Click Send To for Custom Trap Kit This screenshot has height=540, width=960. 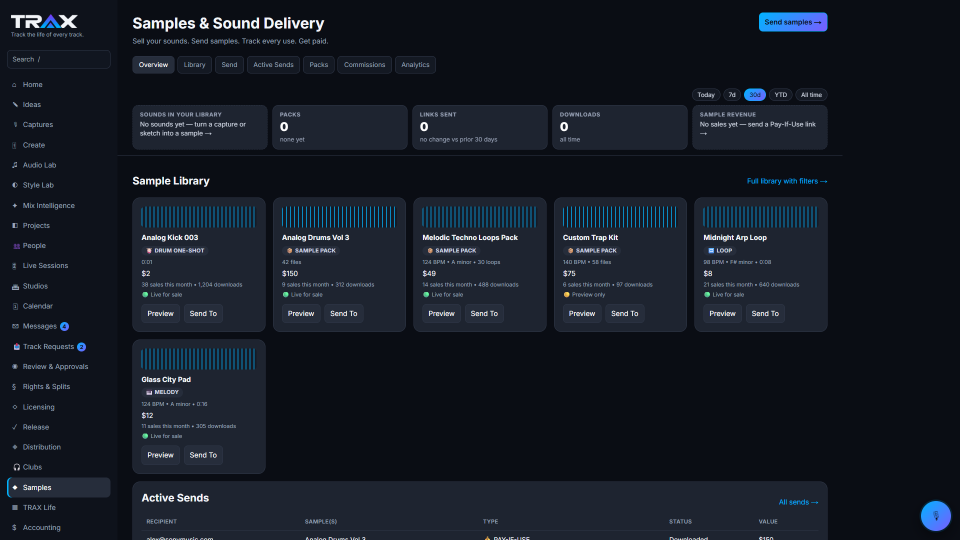coord(624,313)
